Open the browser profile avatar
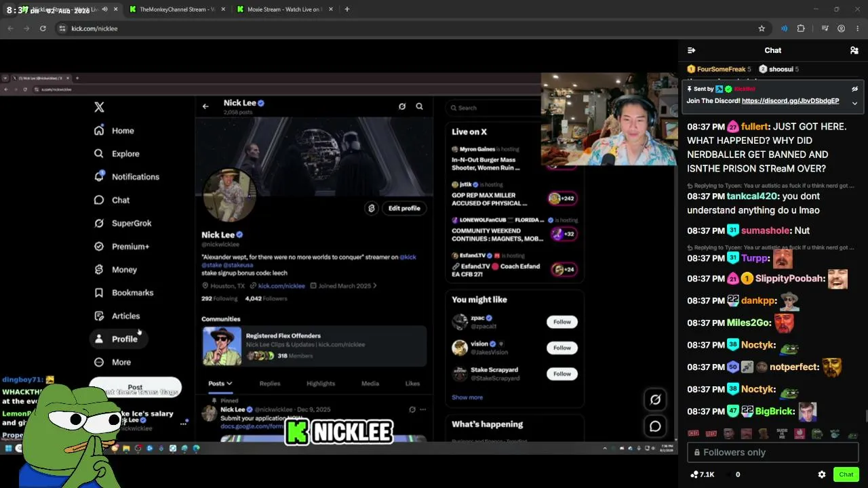This screenshot has height=488, width=868. [x=841, y=28]
